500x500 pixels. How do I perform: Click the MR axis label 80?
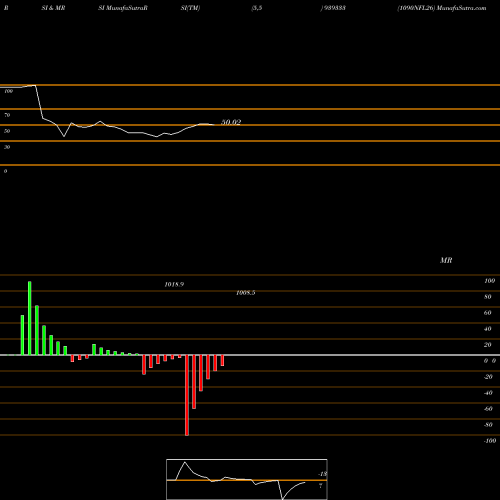[x=488, y=297]
